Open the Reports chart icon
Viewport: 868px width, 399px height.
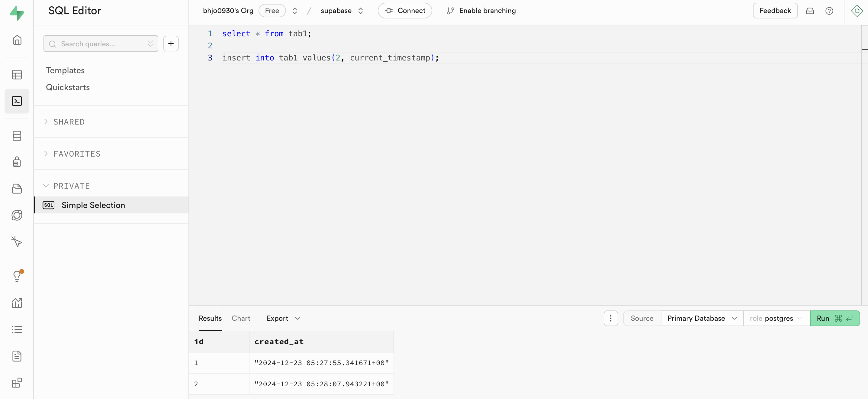point(17,303)
